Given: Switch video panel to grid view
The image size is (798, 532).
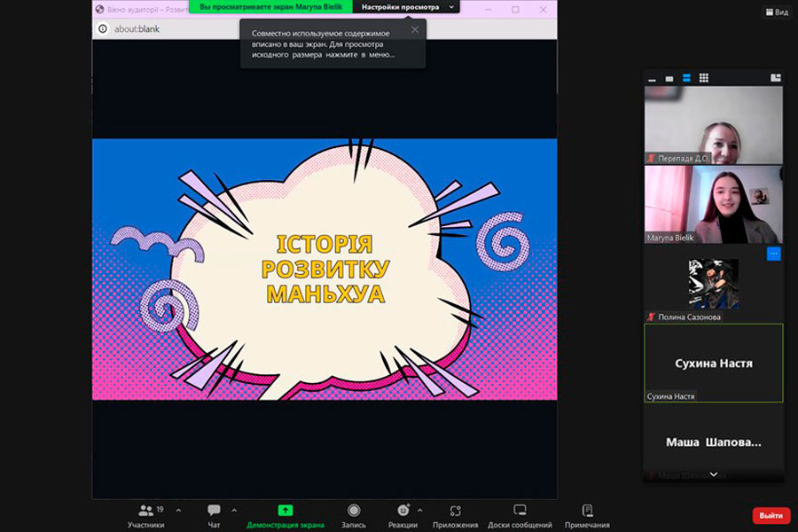Looking at the screenshot, I should click(x=703, y=78).
